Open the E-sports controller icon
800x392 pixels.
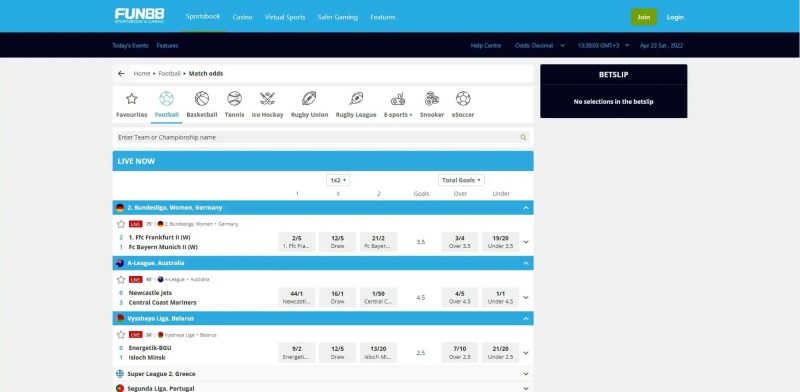(x=398, y=99)
